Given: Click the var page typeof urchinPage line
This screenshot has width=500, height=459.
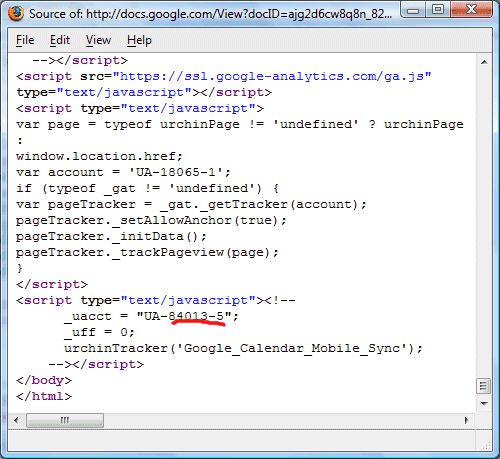Looking at the screenshot, I should 240,124.
